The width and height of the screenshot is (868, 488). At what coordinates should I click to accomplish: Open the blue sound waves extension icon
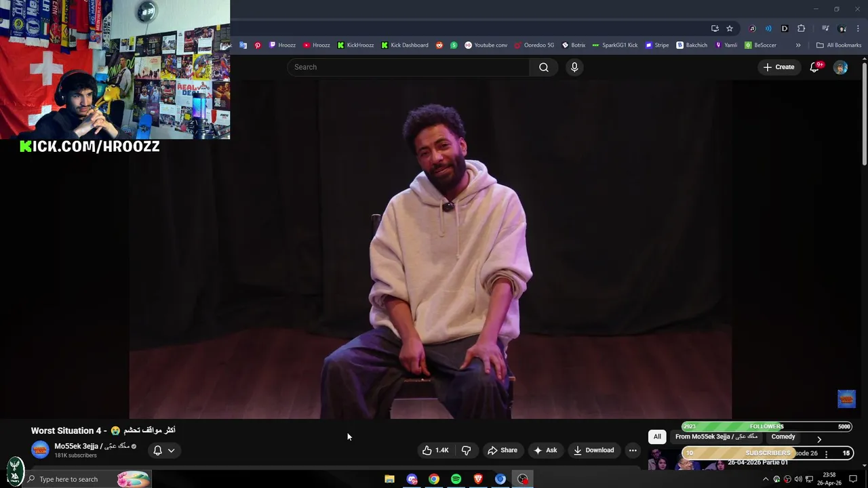(768, 28)
